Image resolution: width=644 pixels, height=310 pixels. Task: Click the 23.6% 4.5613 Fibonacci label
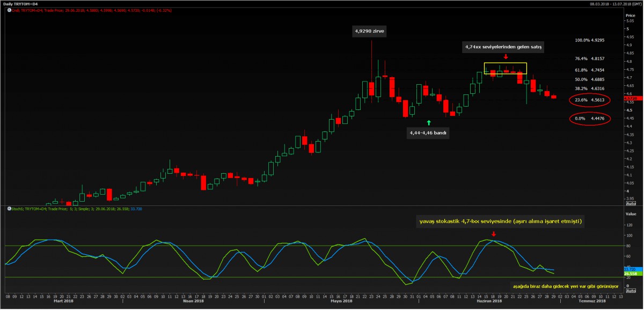(590, 100)
